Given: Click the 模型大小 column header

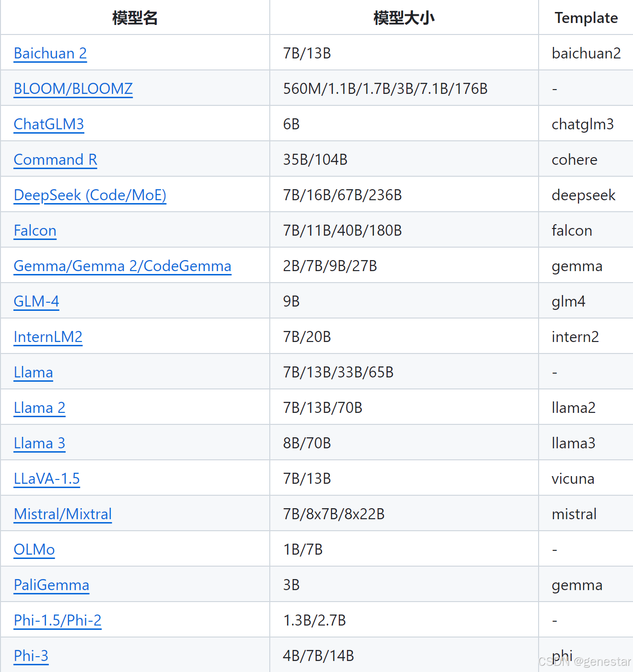Looking at the screenshot, I should click(x=403, y=18).
